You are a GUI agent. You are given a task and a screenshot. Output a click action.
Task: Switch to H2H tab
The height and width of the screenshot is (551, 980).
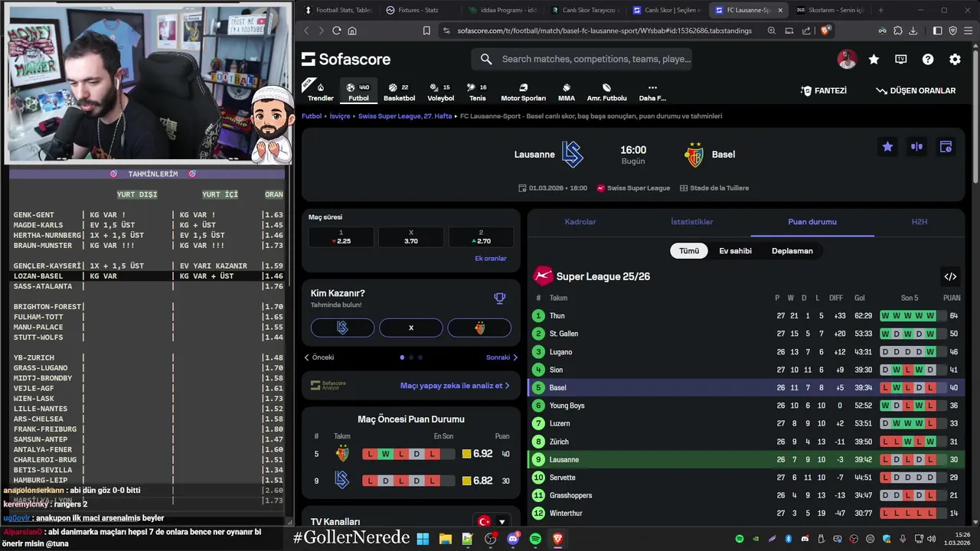coord(920,222)
